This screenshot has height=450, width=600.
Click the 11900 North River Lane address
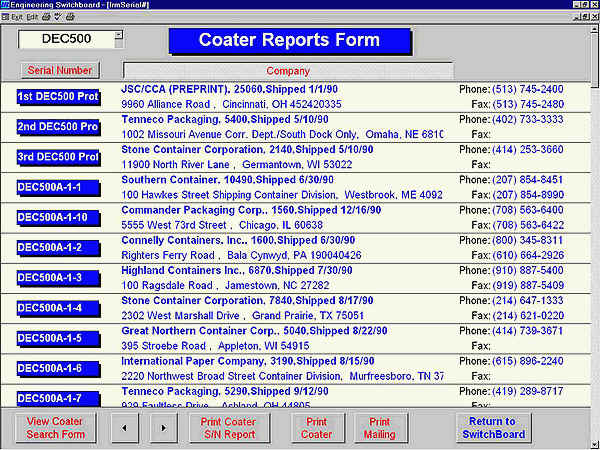click(236, 165)
